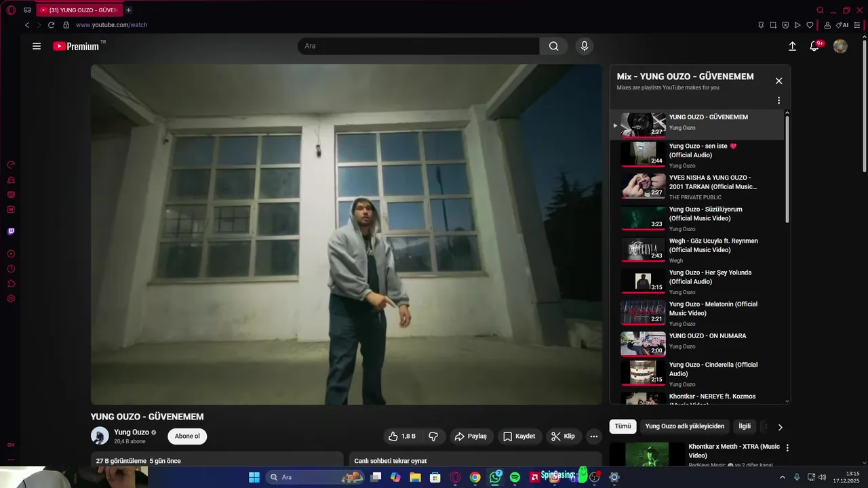The height and width of the screenshot is (488, 868).
Task: Open the Twitch panel in the Opera sidebar
Action: [x=11, y=231]
